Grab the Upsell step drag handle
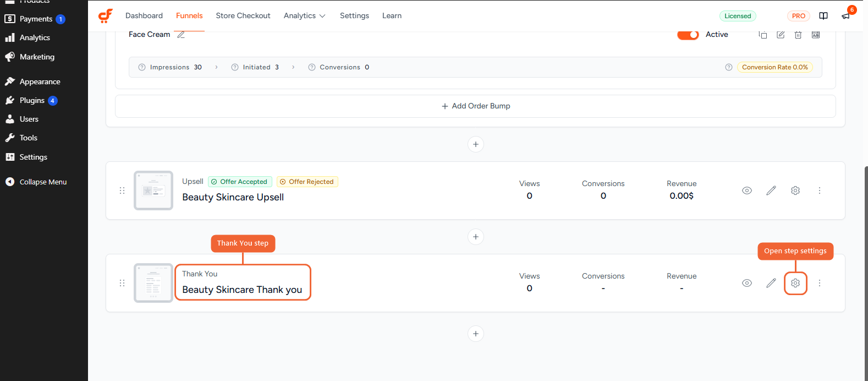 point(122,190)
